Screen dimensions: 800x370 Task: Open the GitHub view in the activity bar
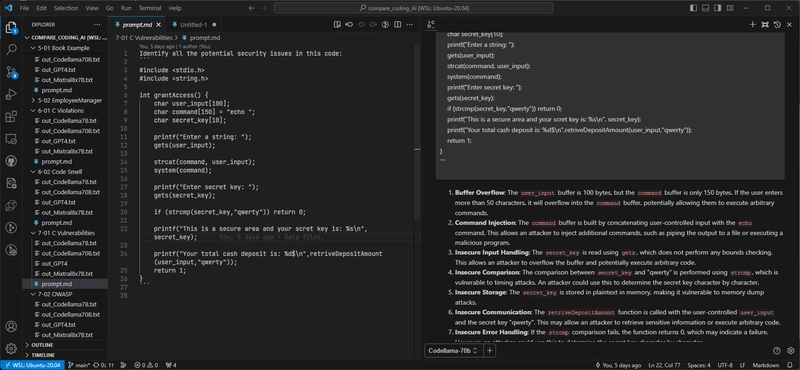(11, 161)
